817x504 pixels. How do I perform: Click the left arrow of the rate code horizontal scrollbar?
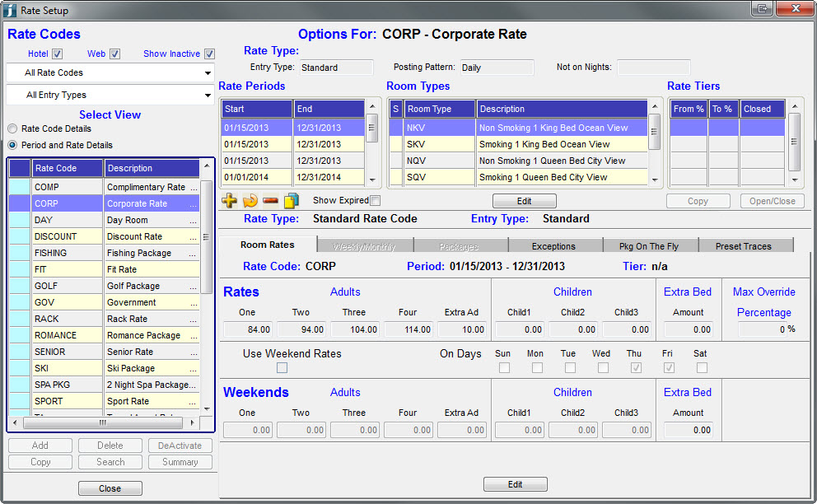[x=15, y=422]
